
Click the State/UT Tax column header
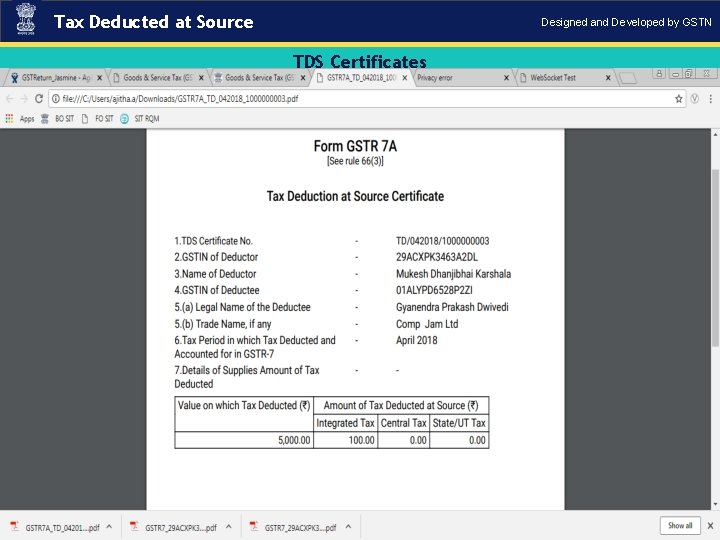point(459,423)
